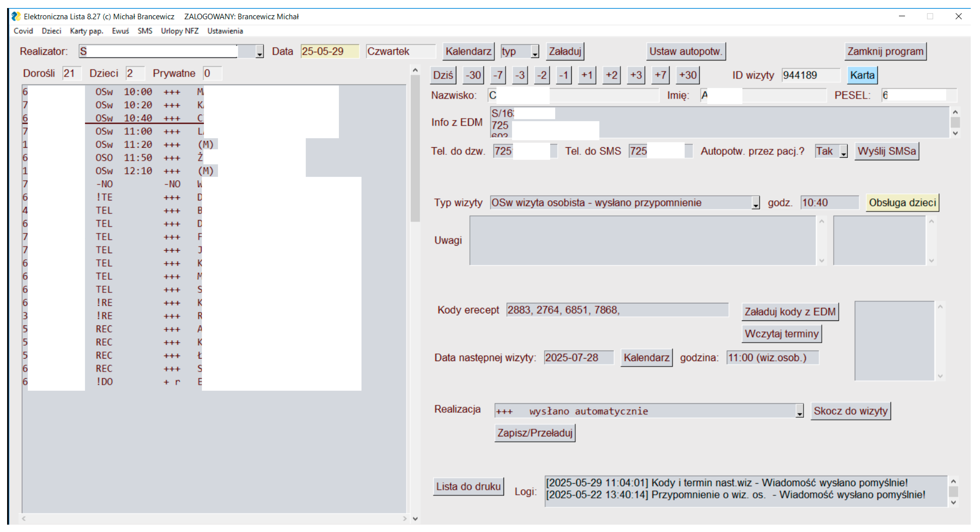Click the Nazwisko field
980x532 pixels.
[x=573, y=95]
